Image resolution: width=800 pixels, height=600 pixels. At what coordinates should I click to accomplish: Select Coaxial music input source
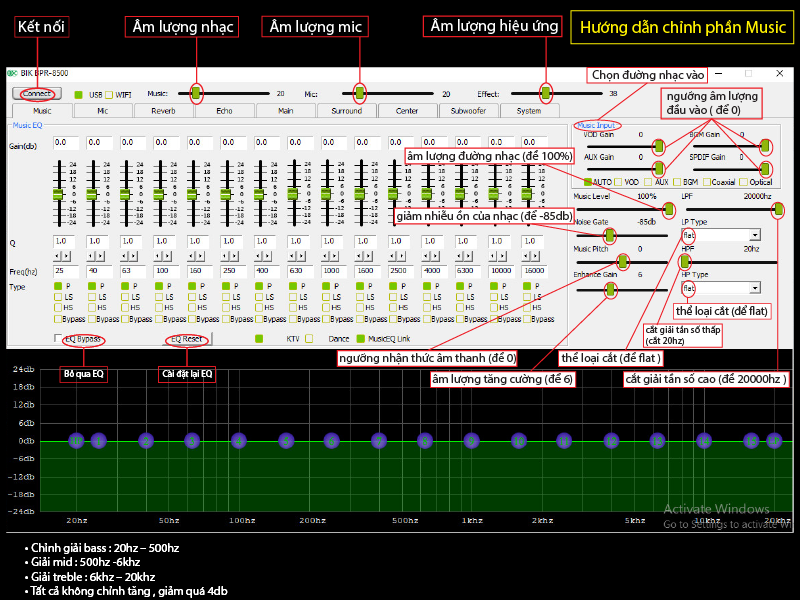pos(707,182)
